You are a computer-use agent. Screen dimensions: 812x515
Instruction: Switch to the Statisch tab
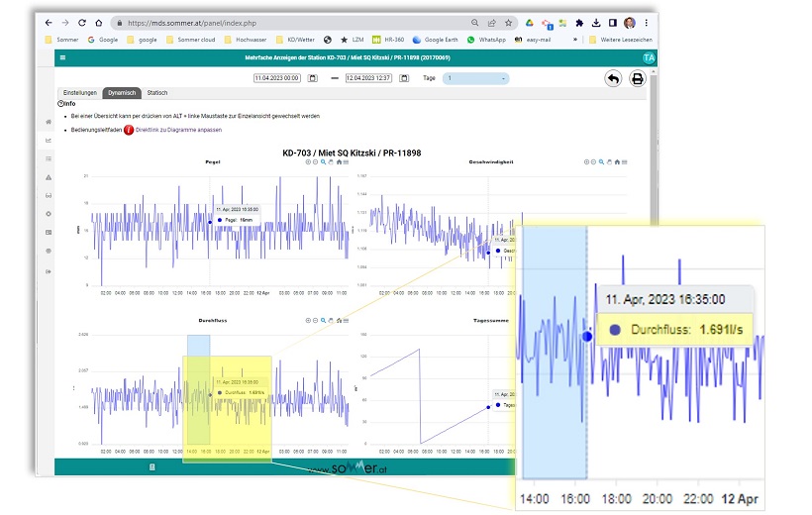click(x=156, y=93)
